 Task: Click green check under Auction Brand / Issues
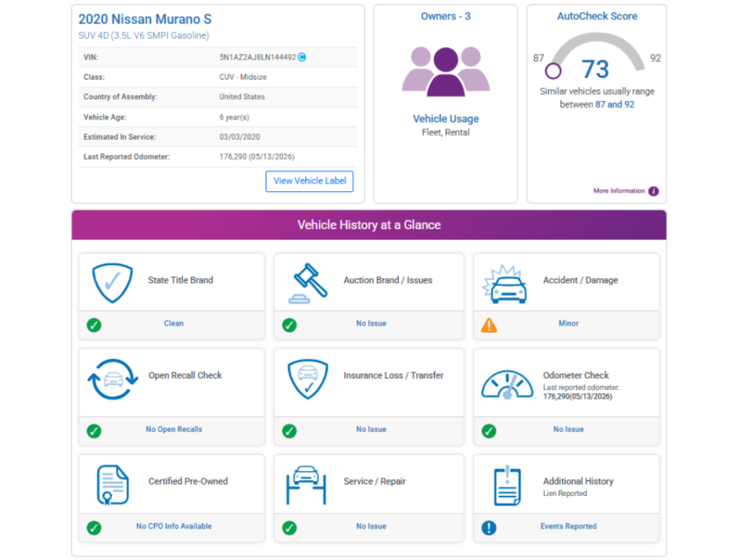290,325
